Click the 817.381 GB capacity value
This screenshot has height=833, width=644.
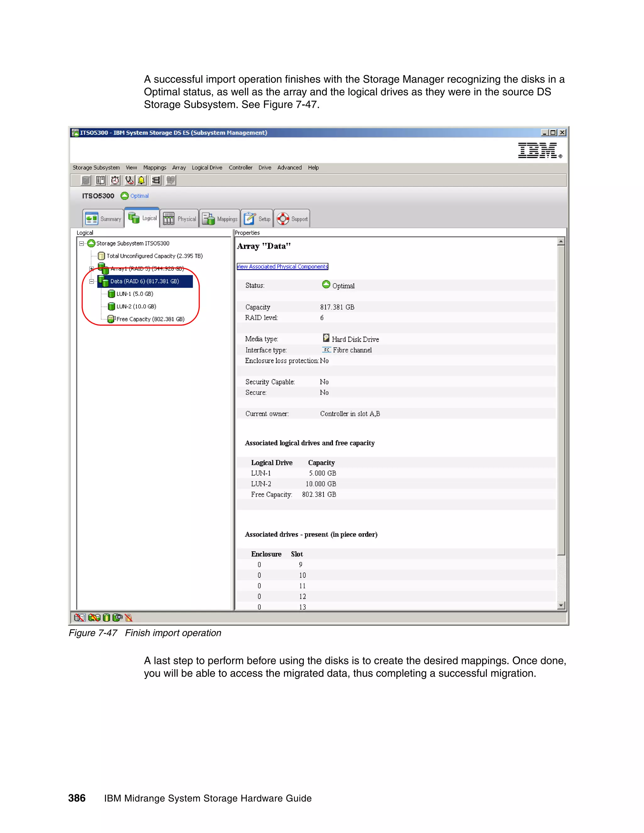tap(337, 307)
